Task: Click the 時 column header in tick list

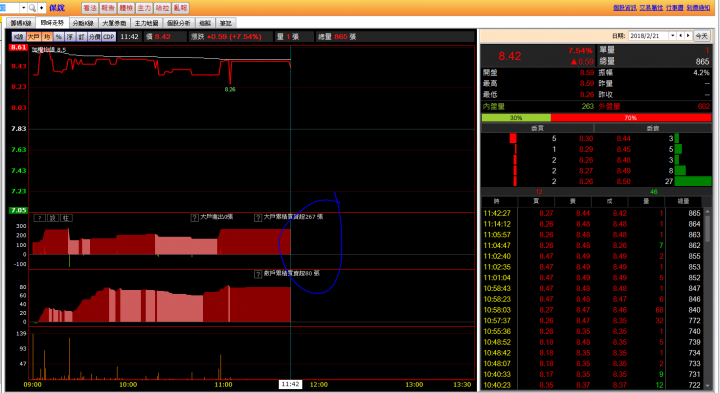Action: tap(496, 201)
